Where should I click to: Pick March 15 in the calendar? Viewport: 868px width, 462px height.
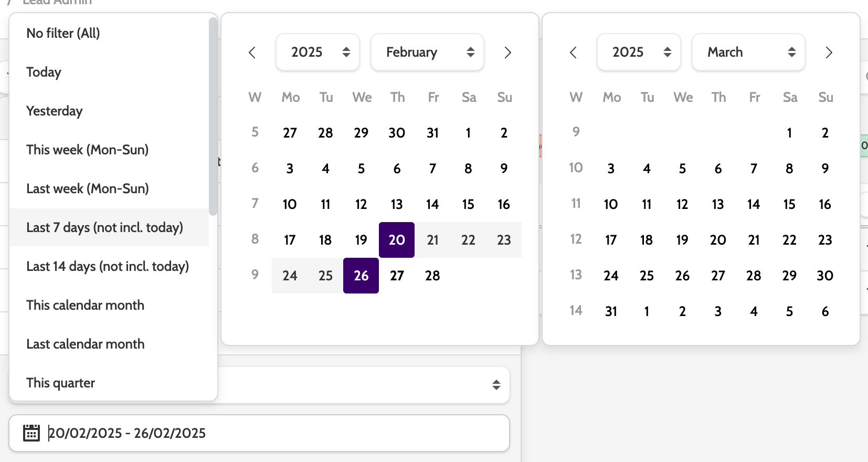point(789,204)
